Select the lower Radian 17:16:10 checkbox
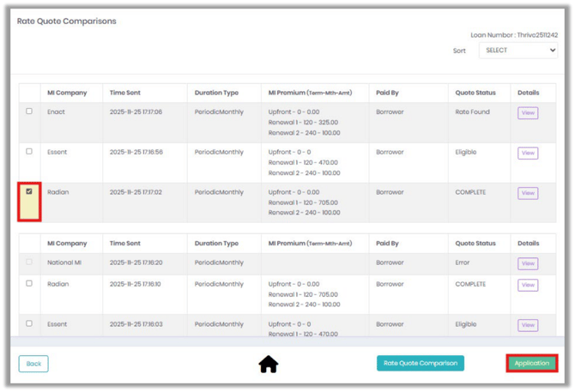 [29, 283]
